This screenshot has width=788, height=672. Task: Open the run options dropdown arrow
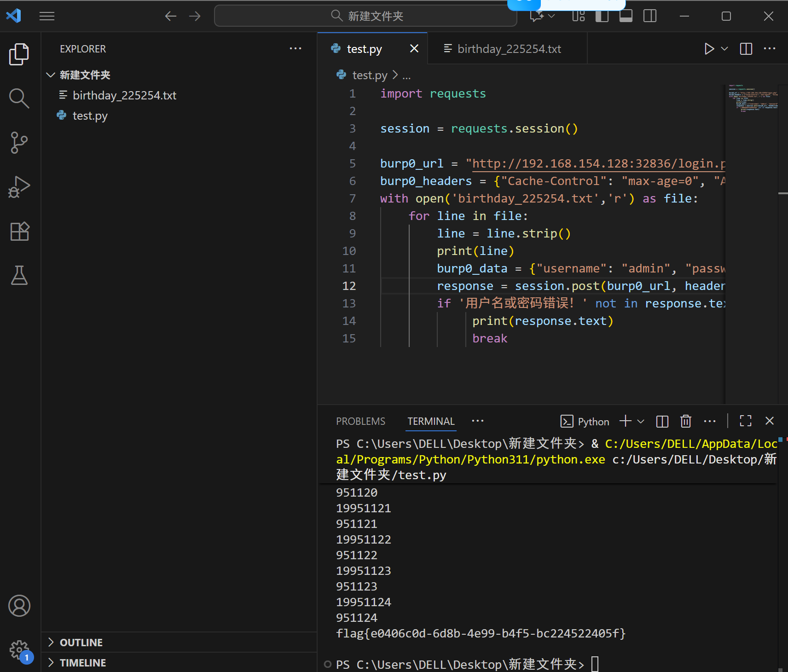coord(724,49)
